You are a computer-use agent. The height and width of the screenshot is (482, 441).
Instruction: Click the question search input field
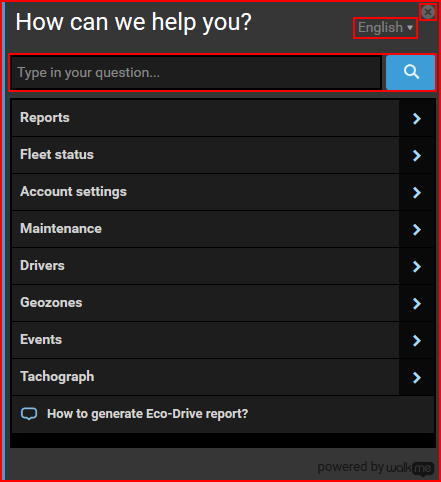point(196,73)
